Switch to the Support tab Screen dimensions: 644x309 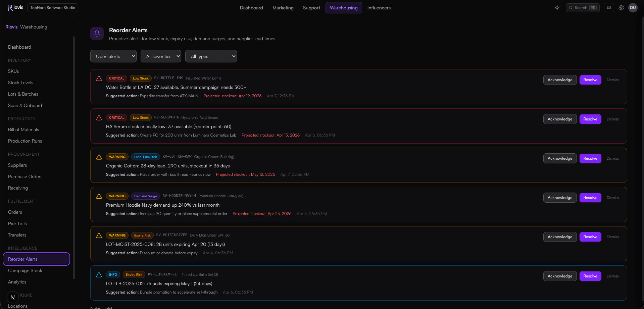tap(311, 8)
